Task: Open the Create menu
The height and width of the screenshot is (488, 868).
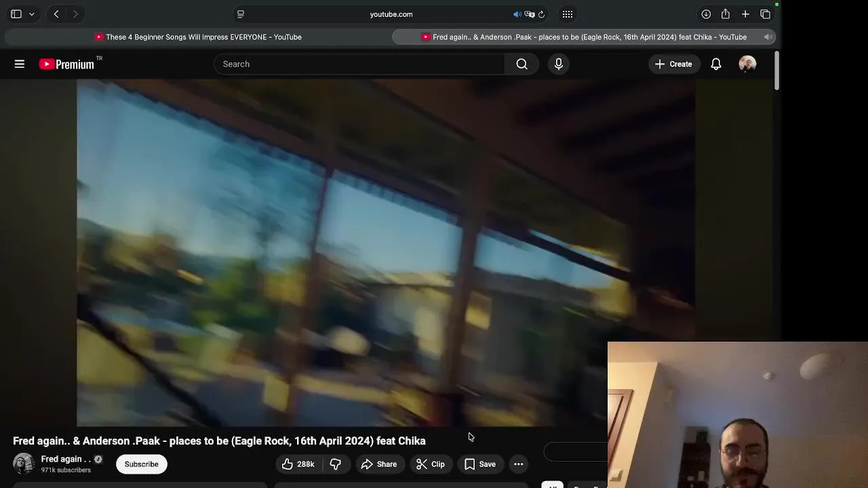Action: [x=673, y=64]
